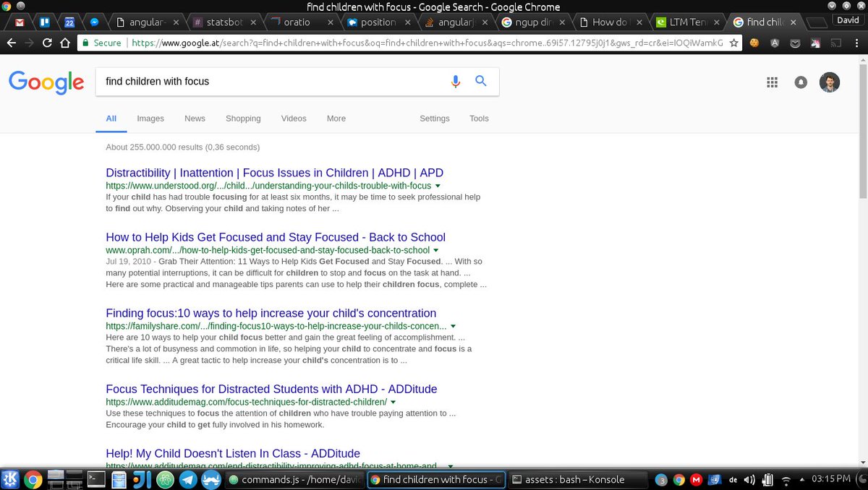The width and height of the screenshot is (868, 490).
Task: Save page with Pocket extension
Action: (795, 43)
